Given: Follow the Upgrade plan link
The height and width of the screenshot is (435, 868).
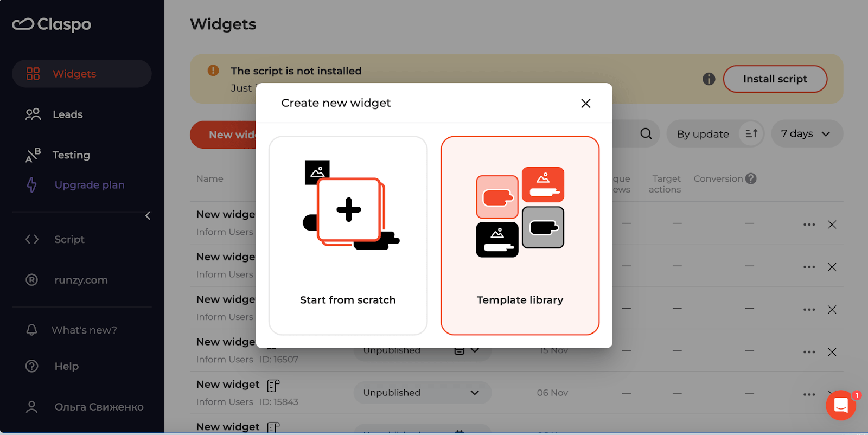Looking at the screenshot, I should (90, 185).
